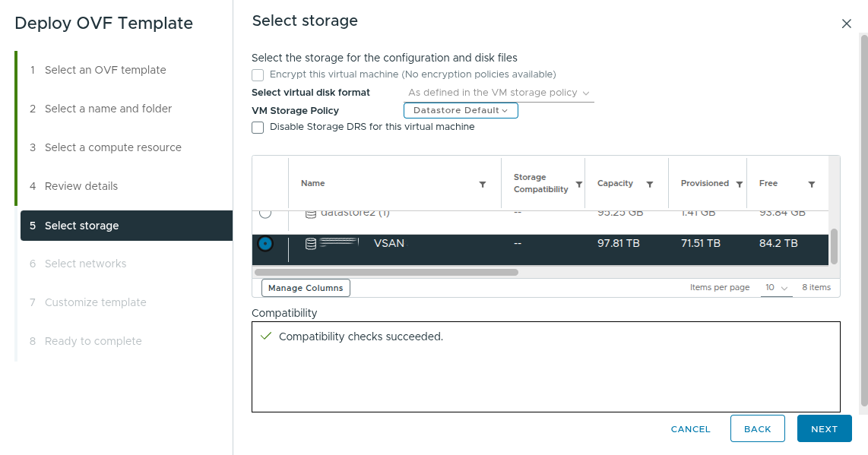Screen dimensions: 868x455
Task: Open the Provisioned column filter
Action: [x=739, y=183]
